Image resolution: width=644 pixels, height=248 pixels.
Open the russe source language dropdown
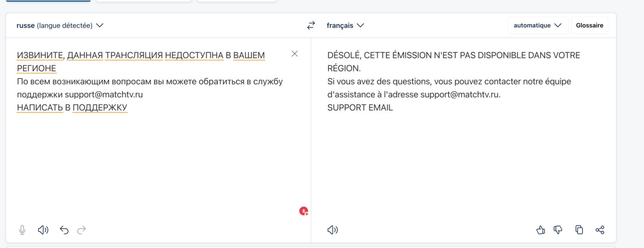pos(60,26)
